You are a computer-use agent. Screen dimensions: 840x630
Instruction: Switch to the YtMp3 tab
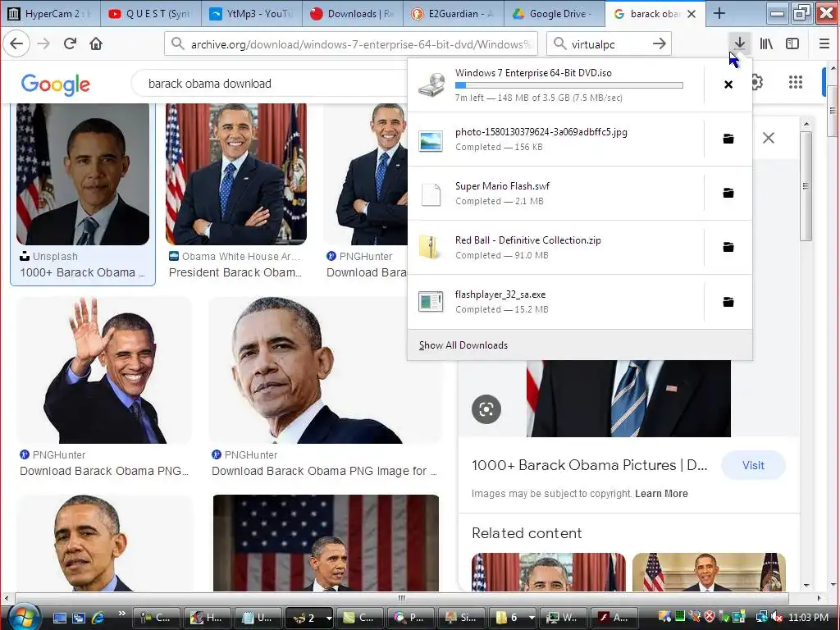tap(251, 13)
